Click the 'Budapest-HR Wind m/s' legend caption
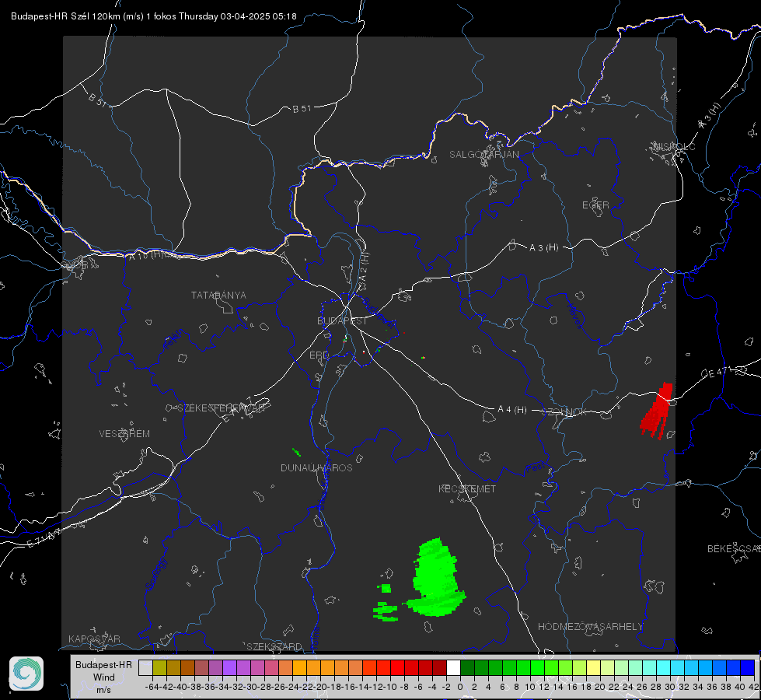 [104, 677]
